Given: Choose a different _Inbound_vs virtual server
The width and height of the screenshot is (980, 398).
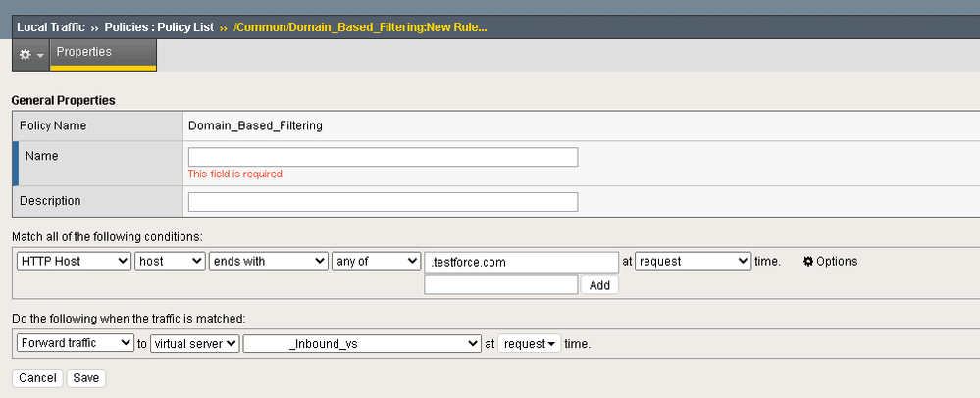Looking at the screenshot, I should [361, 344].
